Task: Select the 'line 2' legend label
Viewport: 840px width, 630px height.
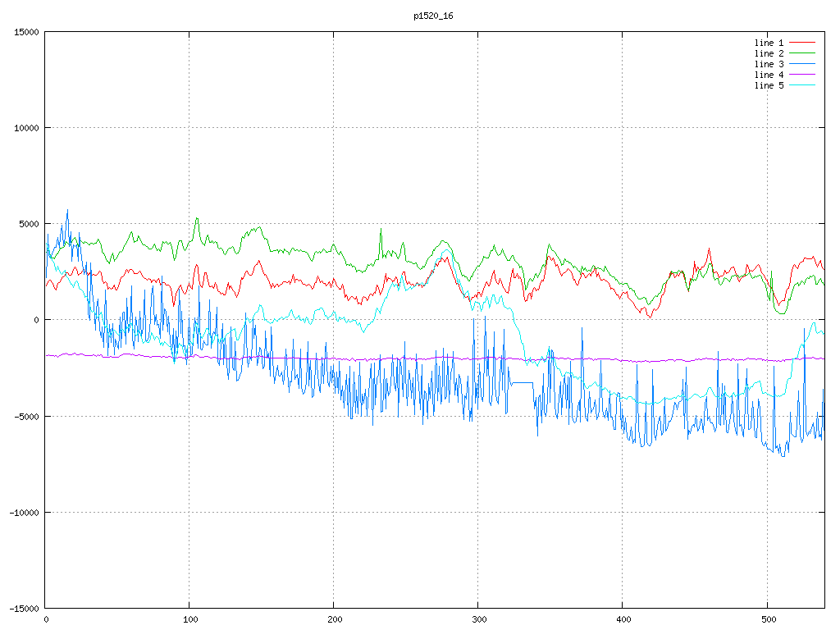Action: 769,53
